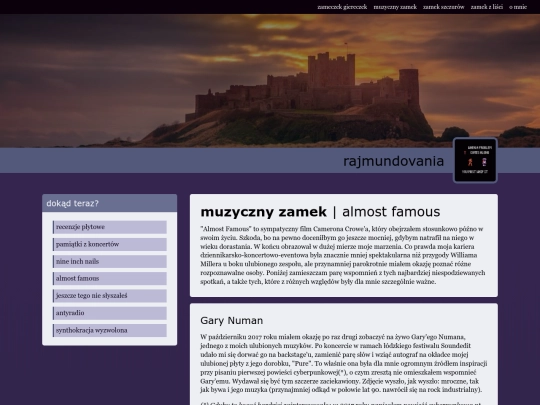This screenshot has width=540, height=405.
Task: Open the zameczek giereczek menu link
Action: (x=342, y=7)
